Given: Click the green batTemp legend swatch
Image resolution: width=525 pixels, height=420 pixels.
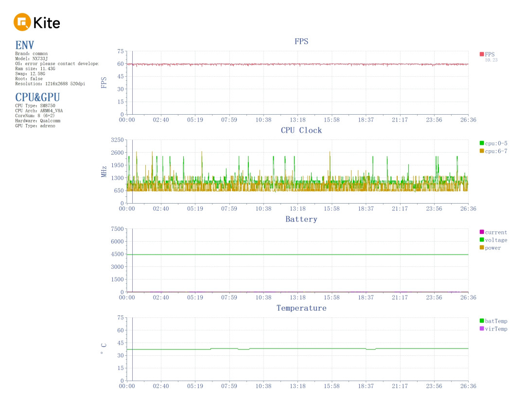Looking at the screenshot, I should pos(482,321).
